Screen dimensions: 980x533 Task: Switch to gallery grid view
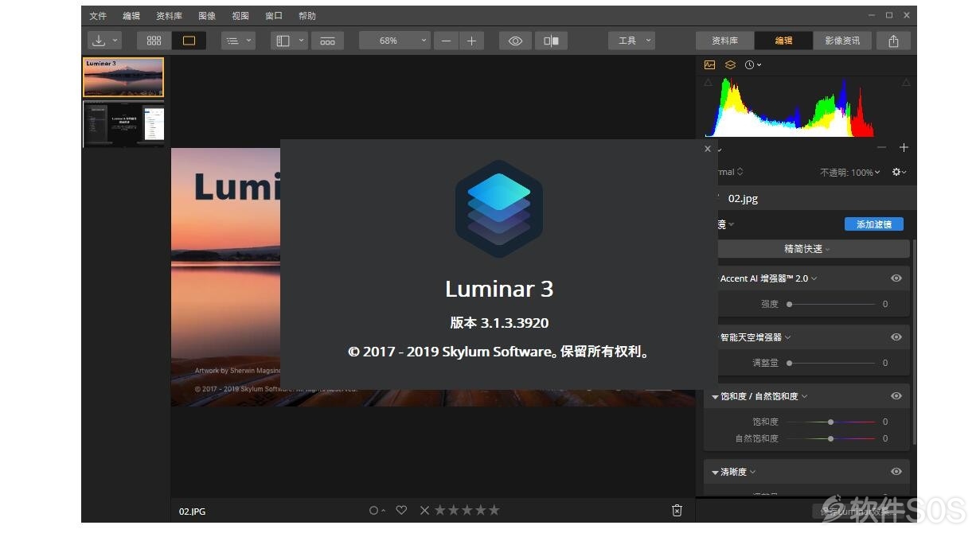pos(154,41)
